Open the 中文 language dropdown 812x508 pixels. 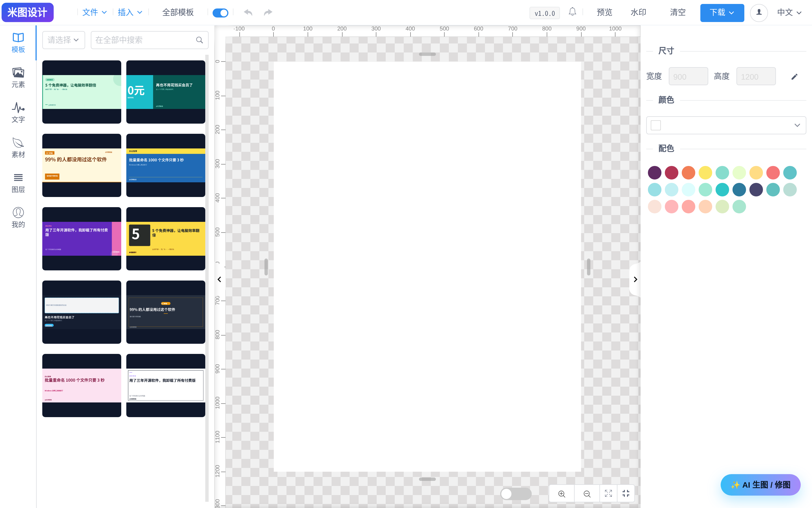pyautogui.click(x=789, y=12)
